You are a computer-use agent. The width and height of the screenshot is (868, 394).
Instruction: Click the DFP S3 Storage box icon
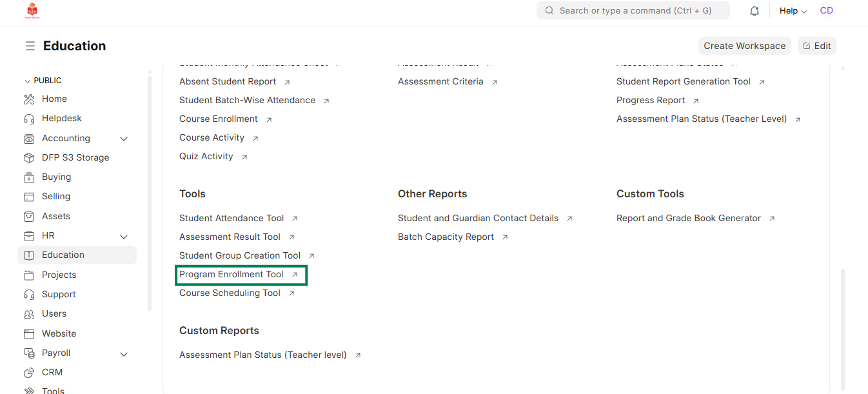(29, 158)
